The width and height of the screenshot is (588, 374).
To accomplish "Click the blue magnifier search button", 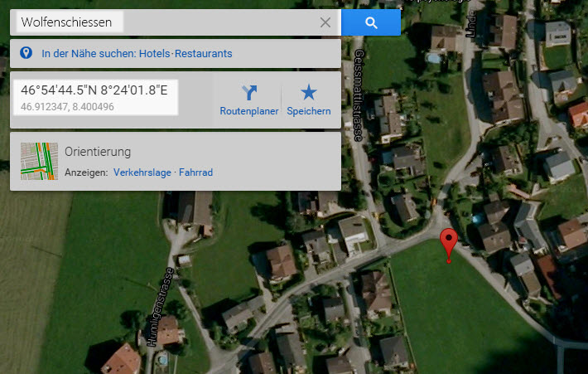I will [371, 22].
